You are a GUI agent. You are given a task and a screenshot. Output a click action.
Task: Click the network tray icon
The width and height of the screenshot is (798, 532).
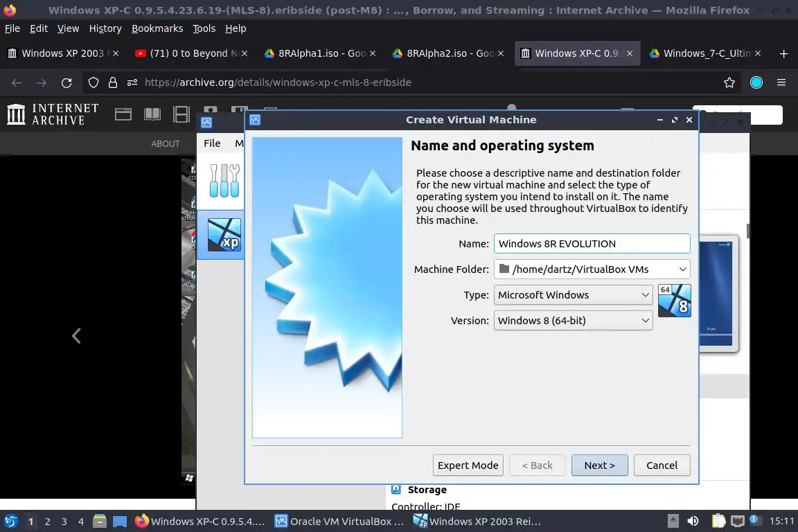click(x=738, y=521)
